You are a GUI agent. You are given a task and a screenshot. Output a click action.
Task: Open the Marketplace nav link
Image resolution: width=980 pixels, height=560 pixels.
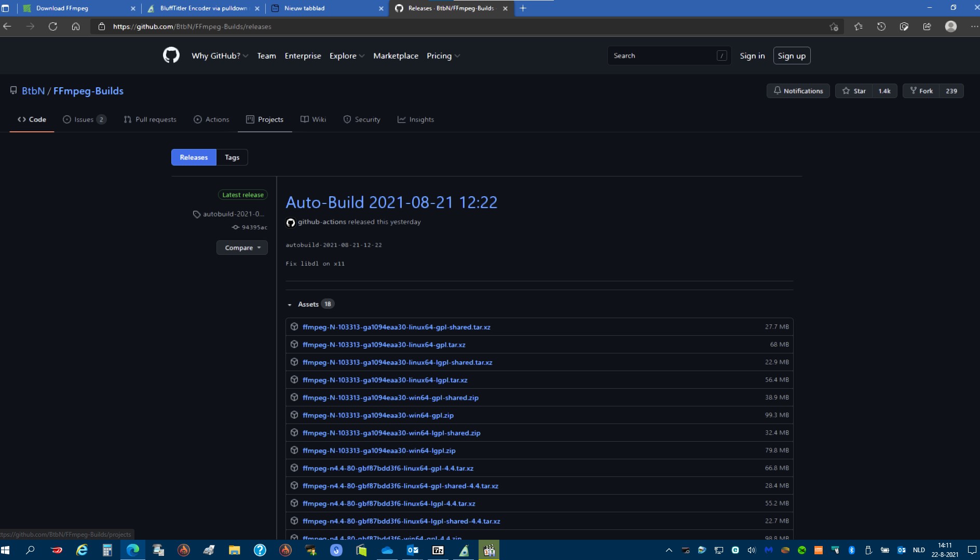(396, 56)
